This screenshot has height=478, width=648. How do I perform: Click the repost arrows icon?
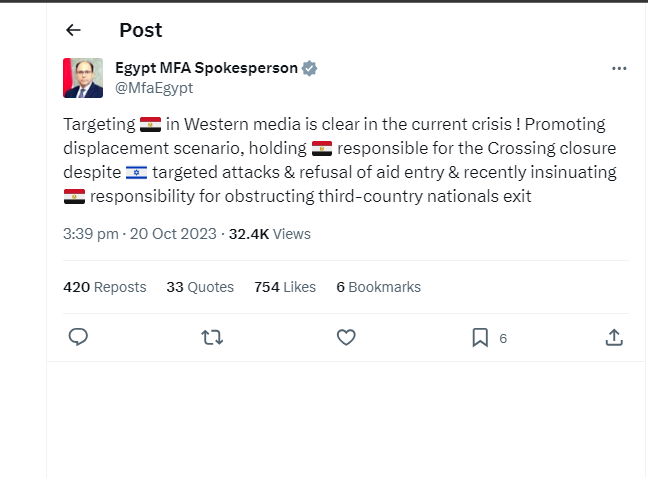point(212,338)
